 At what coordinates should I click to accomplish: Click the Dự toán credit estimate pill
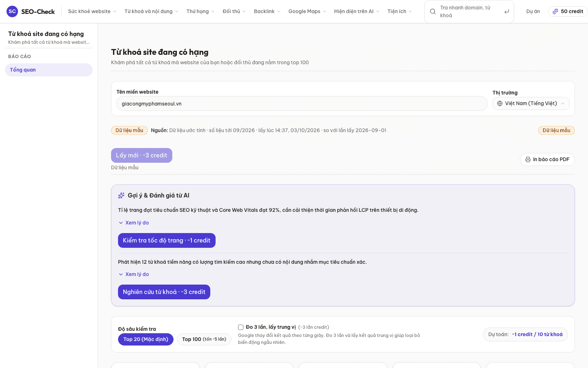526,334
